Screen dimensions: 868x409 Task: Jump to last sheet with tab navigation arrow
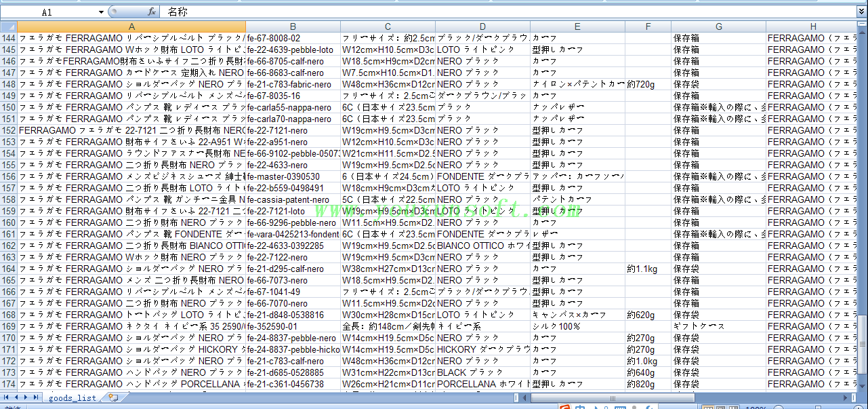click(36, 397)
